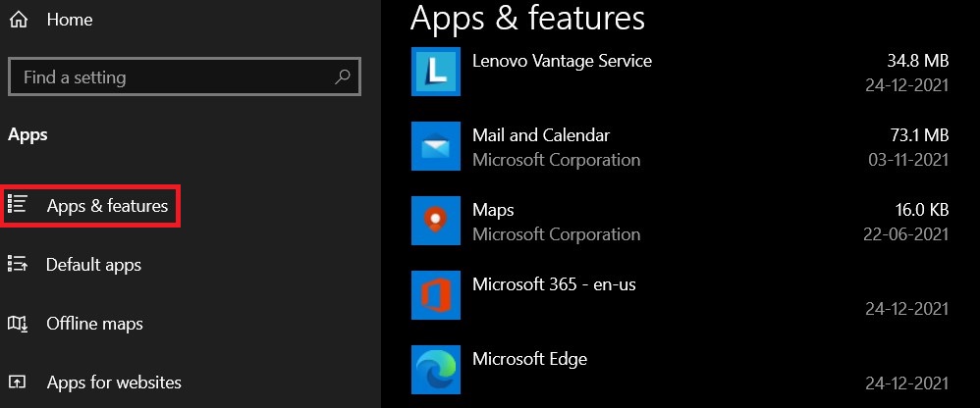This screenshot has height=408, width=980.
Task: Select the Lenovo Vantage Service entry name
Action: [x=562, y=61]
